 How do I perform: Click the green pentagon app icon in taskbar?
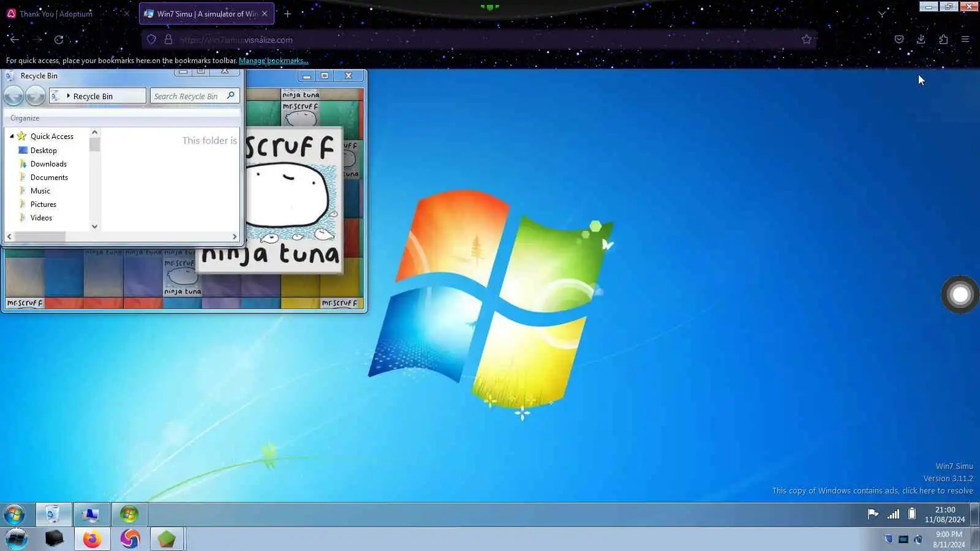coord(167,539)
